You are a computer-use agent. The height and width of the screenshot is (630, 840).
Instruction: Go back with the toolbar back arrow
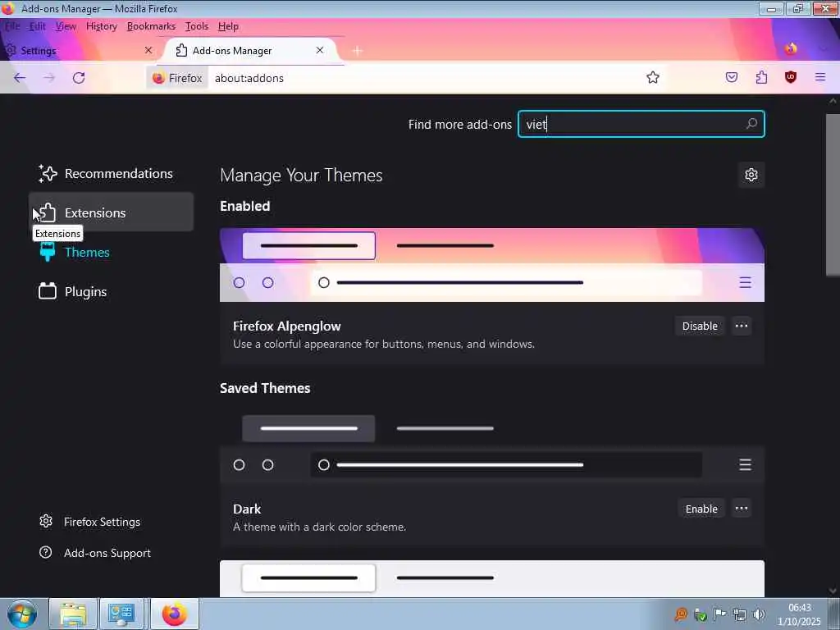[x=20, y=78]
